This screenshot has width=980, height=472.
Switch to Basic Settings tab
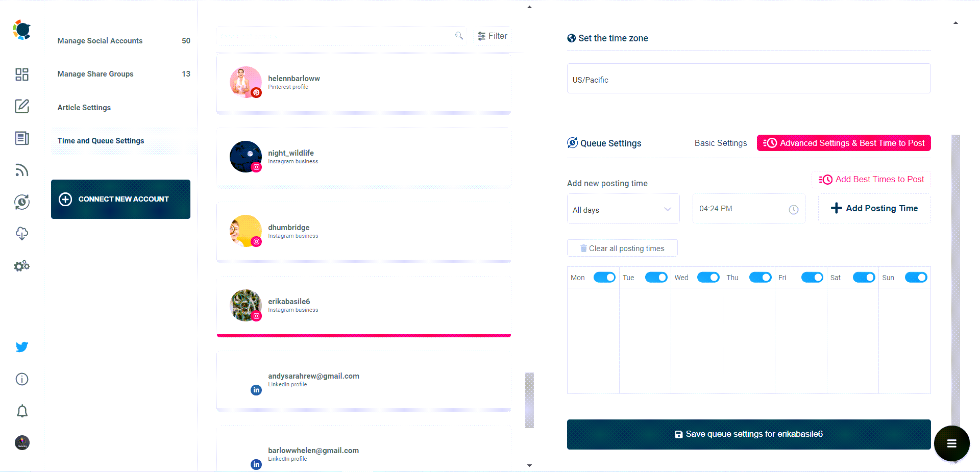(x=721, y=143)
